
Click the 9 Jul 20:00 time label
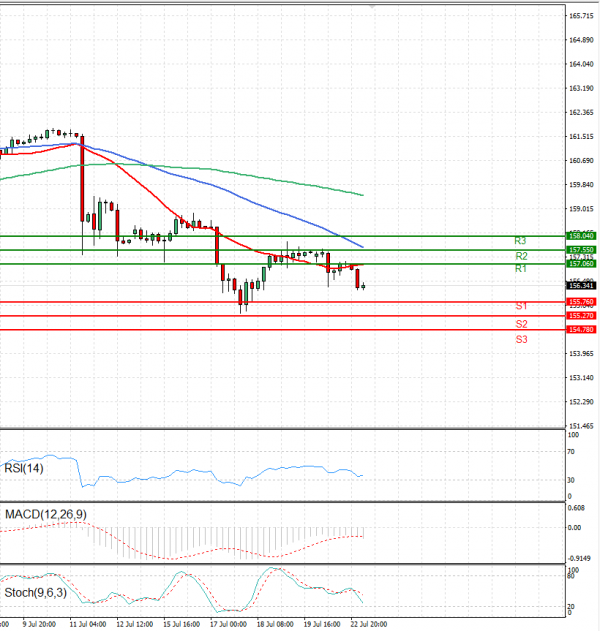pyautogui.click(x=39, y=624)
